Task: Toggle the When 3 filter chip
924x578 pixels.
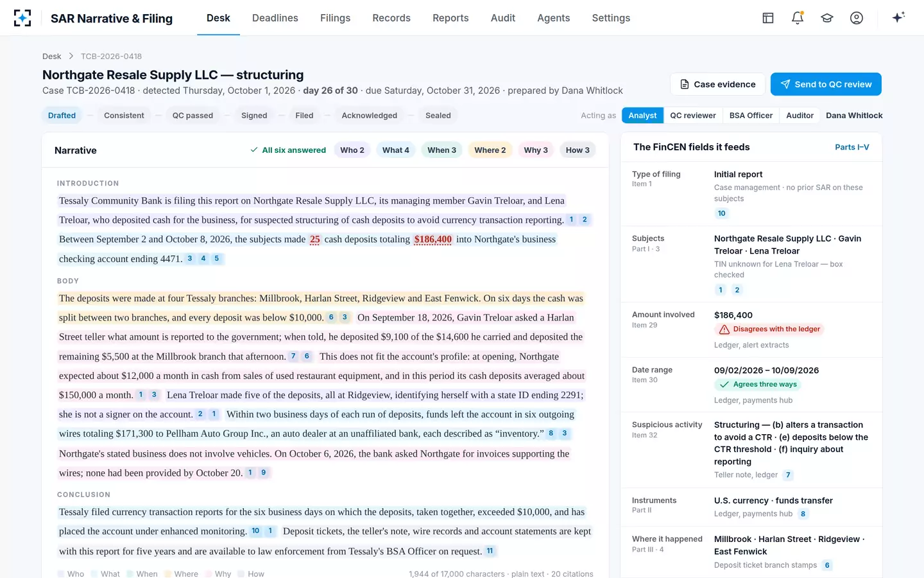Action: (x=442, y=150)
